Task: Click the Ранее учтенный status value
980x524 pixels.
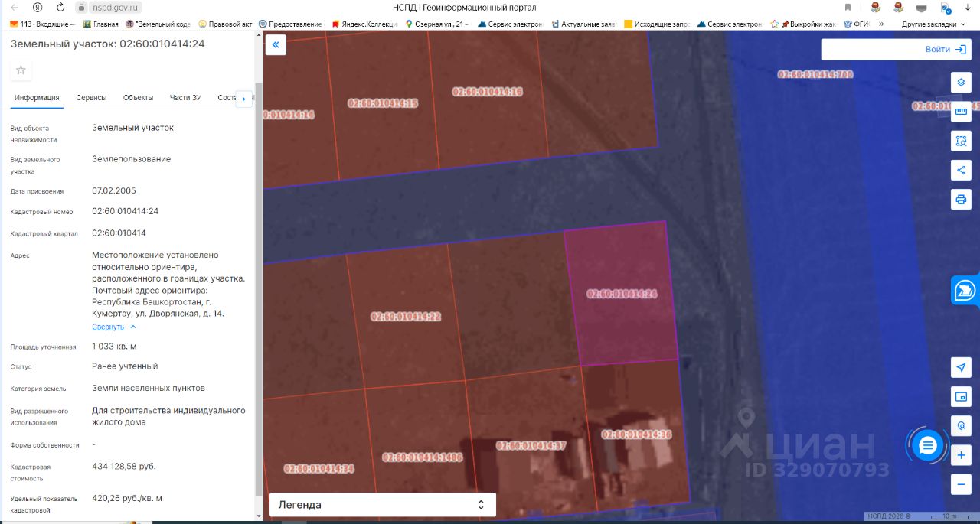Action: click(x=125, y=366)
